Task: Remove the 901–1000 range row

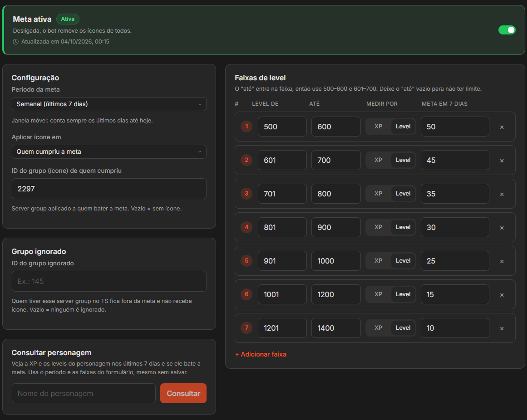Action: 502,261
